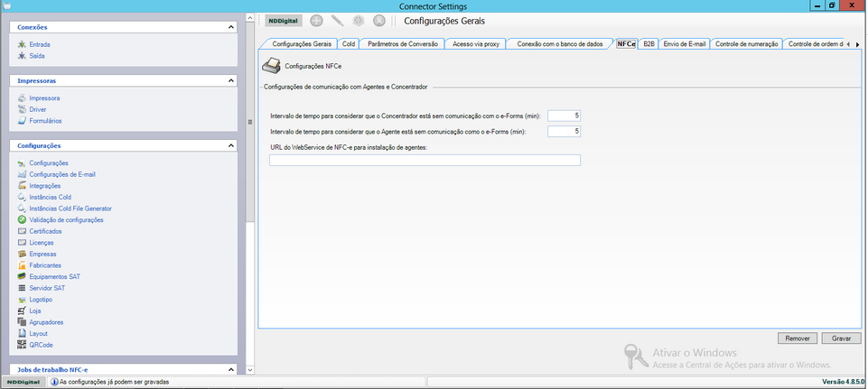The width and height of the screenshot is (868, 389).
Task: Click the Instâncias Cold File Generator icon
Action: coord(22,208)
